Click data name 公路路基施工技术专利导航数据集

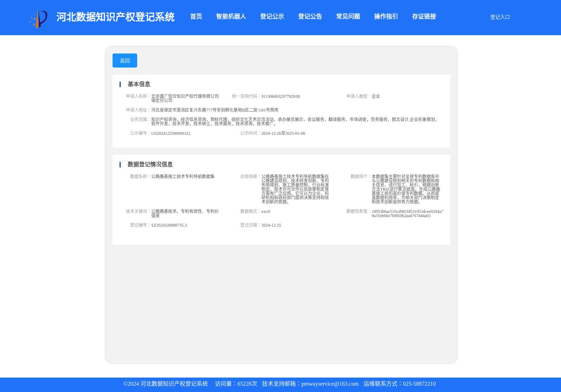tap(183, 176)
